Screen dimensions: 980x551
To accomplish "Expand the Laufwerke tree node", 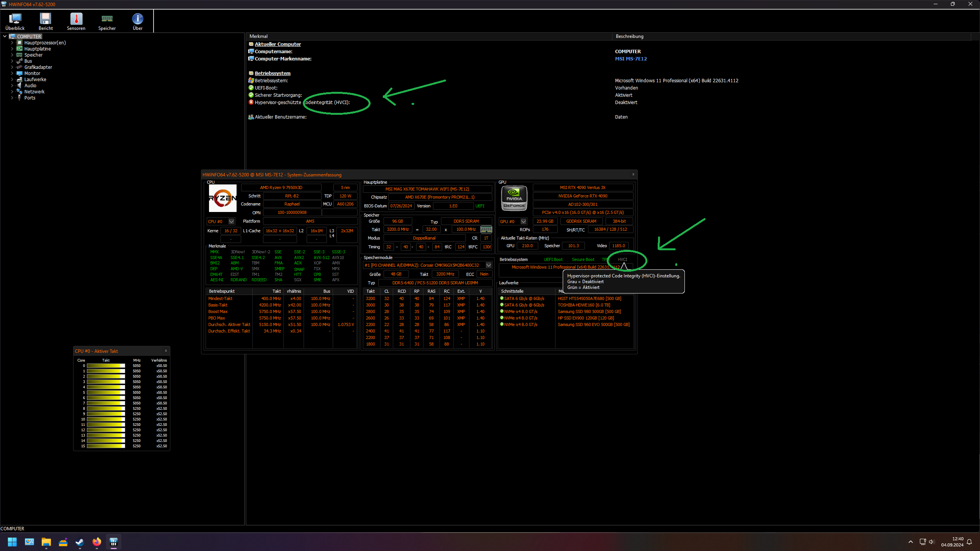I will 12,79.
